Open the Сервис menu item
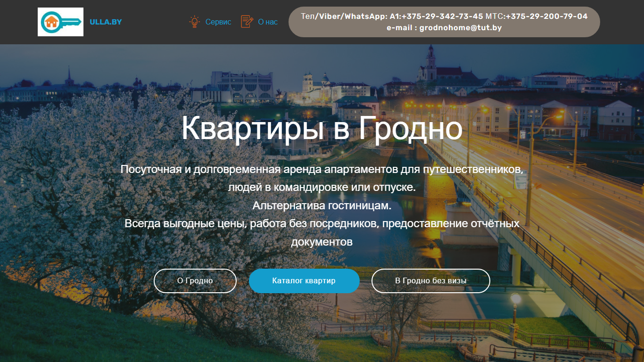644x362 pixels. click(x=218, y=22)
